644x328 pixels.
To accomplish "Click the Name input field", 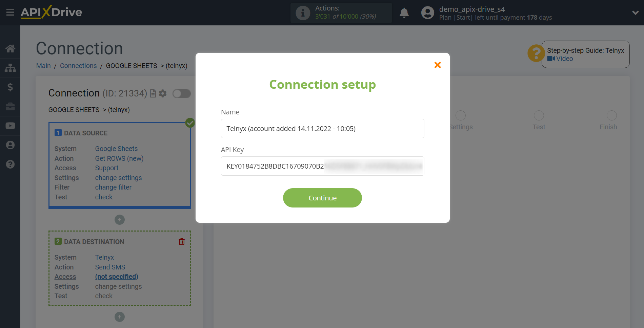I will [x=322, y=129].
